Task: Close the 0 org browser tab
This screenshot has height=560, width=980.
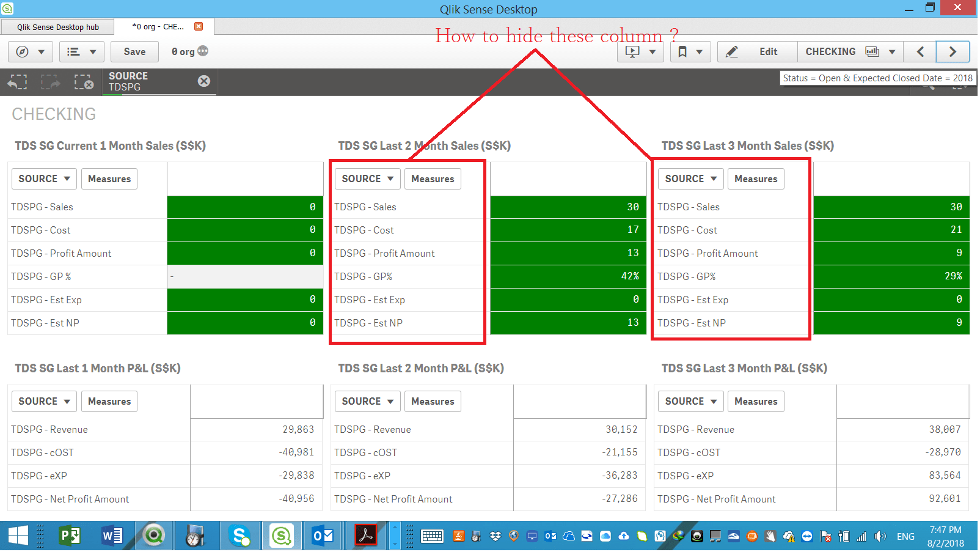Action: tap(199, 26)
